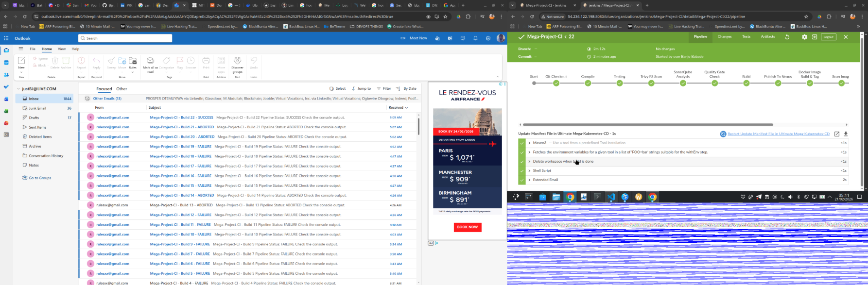
Task: Select the SonarQube Analysis stage node
Action: tap(683, 83)
